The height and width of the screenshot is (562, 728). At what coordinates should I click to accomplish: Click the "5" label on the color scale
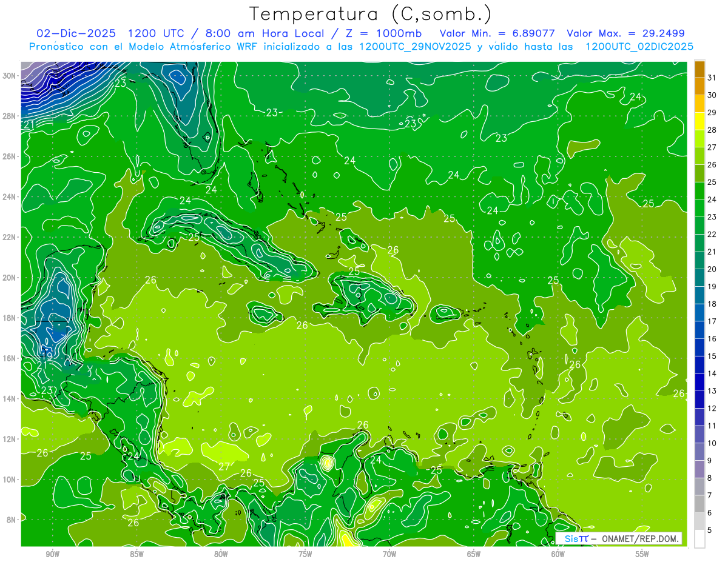point(710,530)
